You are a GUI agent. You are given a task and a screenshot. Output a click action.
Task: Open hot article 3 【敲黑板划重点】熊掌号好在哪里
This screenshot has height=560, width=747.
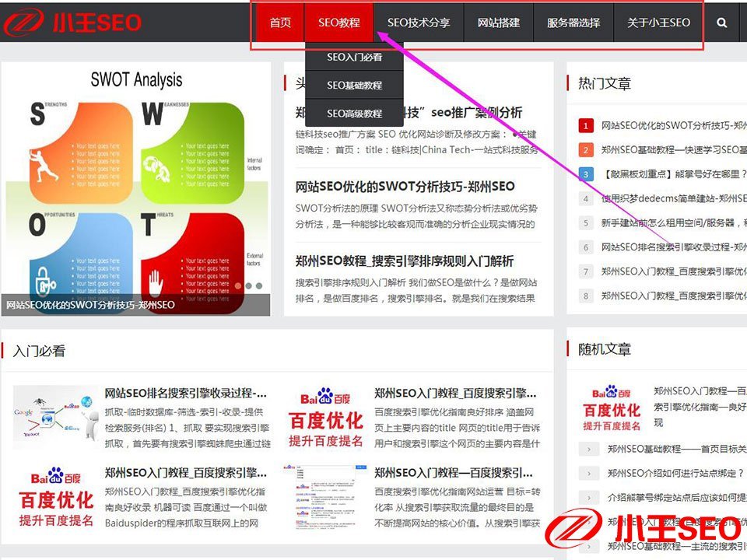coord(674,174)
